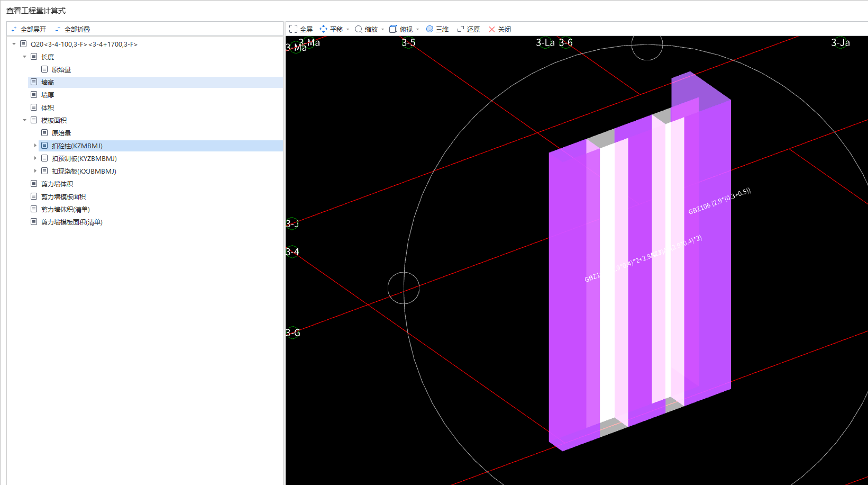Click the expand all (全部展开) icon
The image size is (868, 485).
pos(14,29)
